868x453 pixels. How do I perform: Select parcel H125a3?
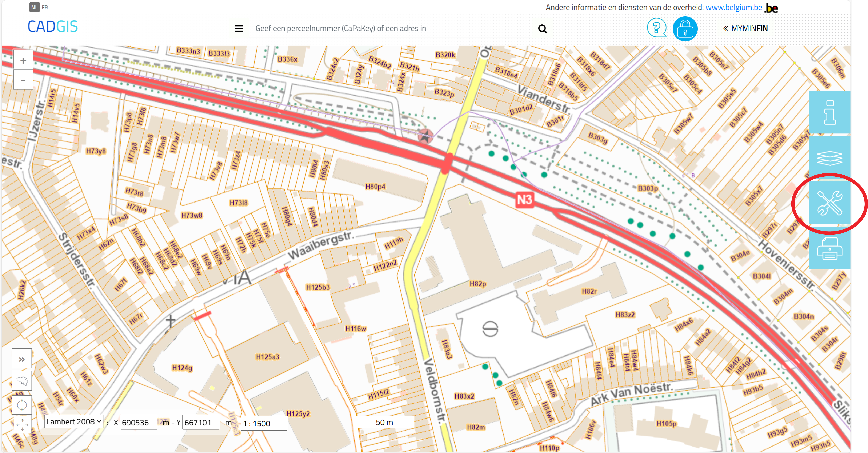click(268, 357)
